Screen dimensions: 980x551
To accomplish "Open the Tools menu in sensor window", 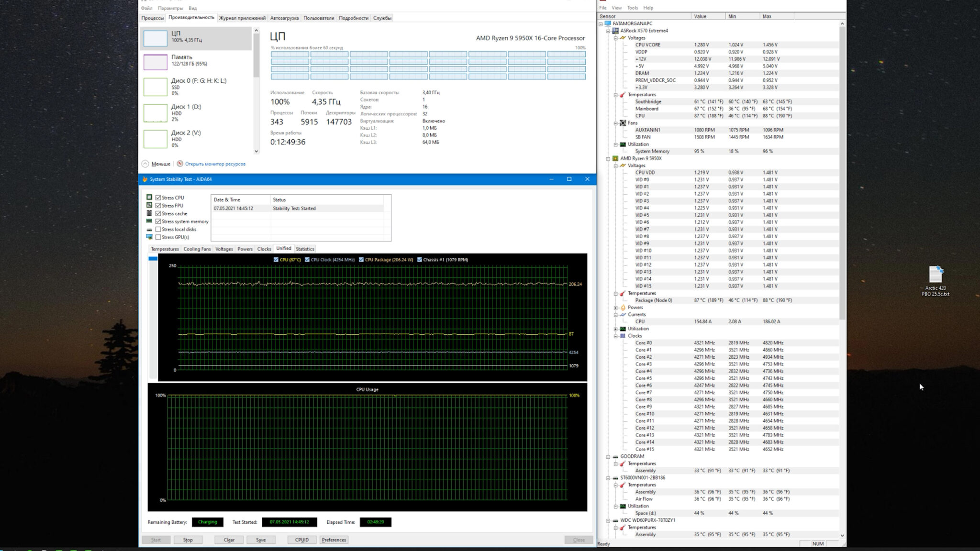I will coord(633,8).
